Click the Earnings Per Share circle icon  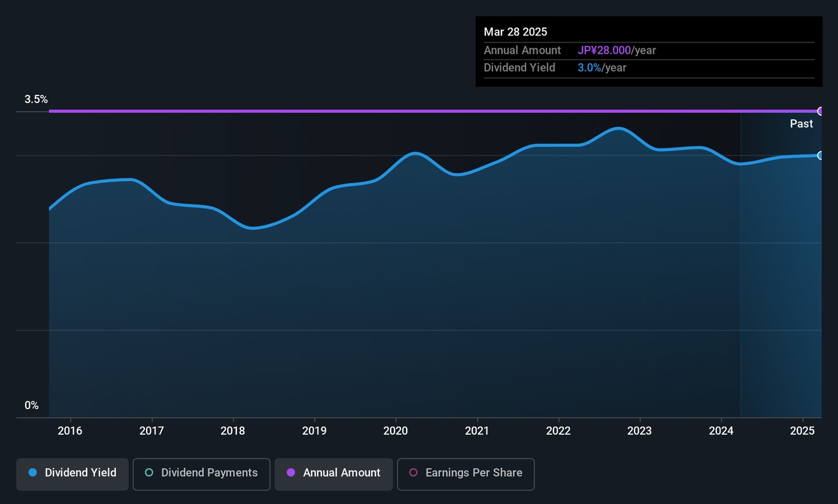tap(413, 473)
